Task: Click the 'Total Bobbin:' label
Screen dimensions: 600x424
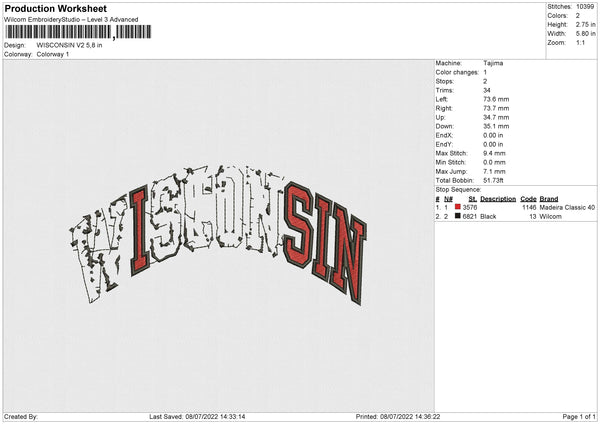Action: pos(455,180)
